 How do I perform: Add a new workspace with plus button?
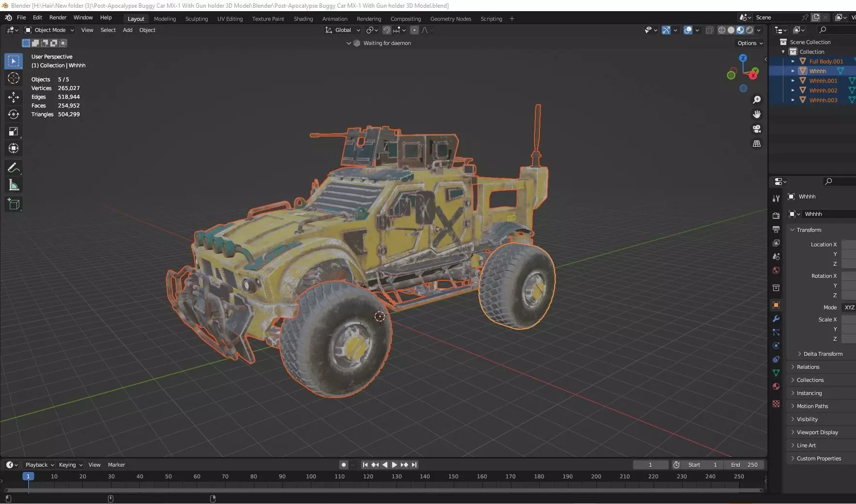tap(512, 19)
